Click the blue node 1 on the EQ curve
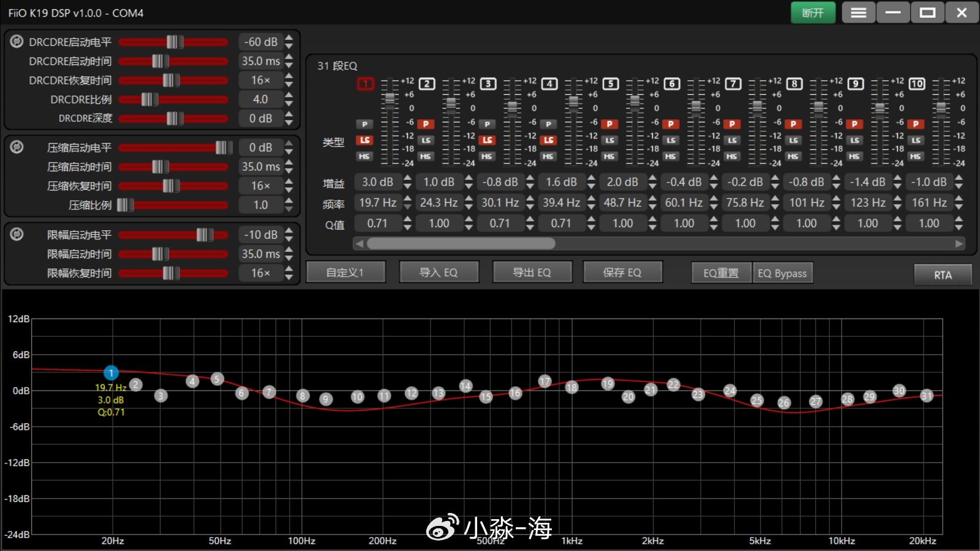This screenshot has height=551, width=980. point(111,372)
